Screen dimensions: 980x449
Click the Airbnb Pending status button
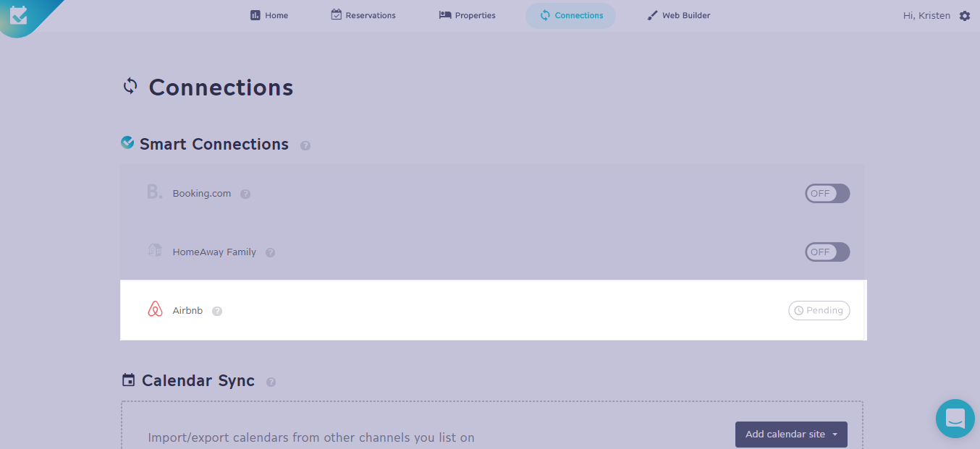819,310
